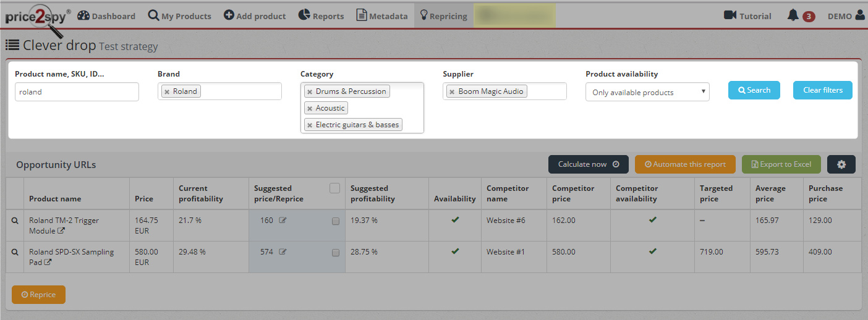The image size is (868, 320).
Task: Open external link icon for Roland TM-2 Trigger Module
Action: coord(61,231)
